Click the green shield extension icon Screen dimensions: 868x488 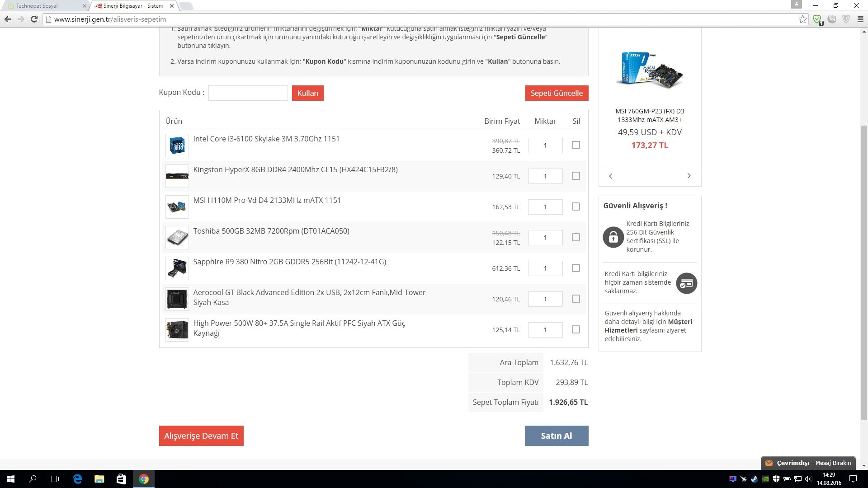pyautogui.click(x=817, y=19)
